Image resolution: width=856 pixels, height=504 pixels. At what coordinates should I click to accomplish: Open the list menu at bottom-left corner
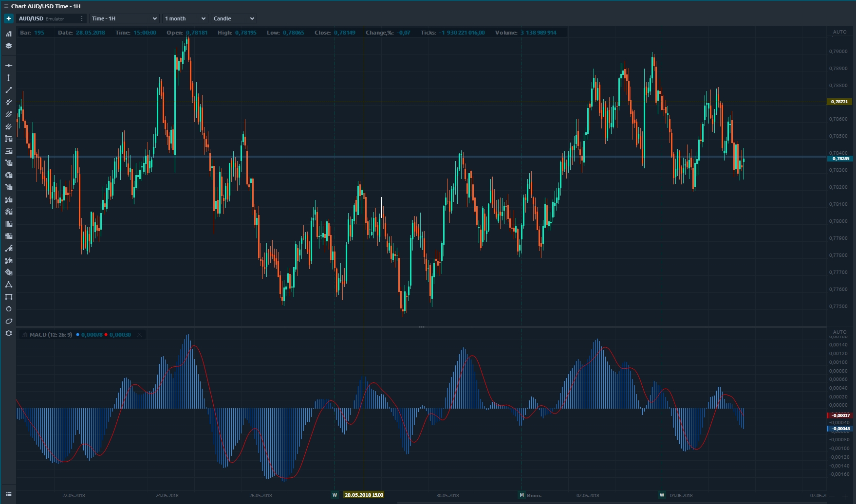9,494
